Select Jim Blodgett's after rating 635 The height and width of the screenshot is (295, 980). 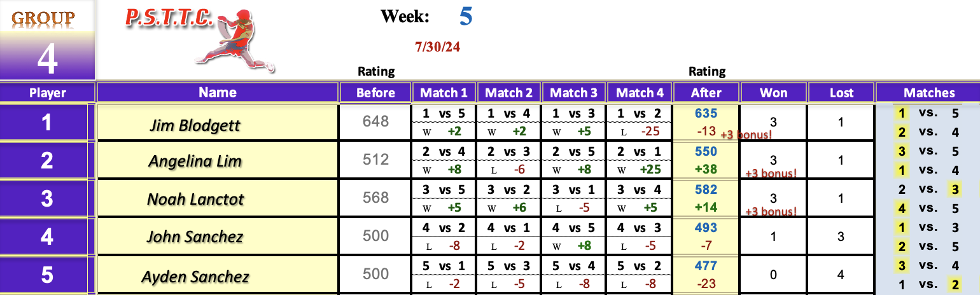pyautogui.click(x=706, y=113)
